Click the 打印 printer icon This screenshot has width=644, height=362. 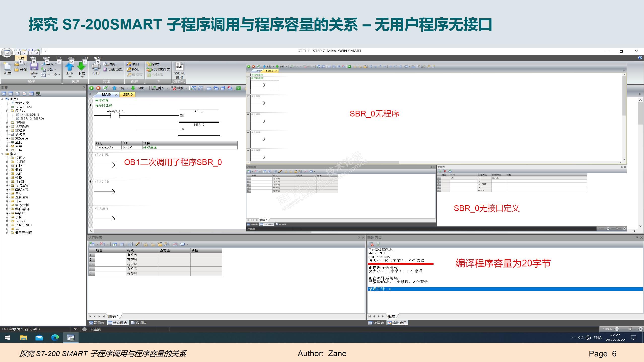[x=96, y=67]
